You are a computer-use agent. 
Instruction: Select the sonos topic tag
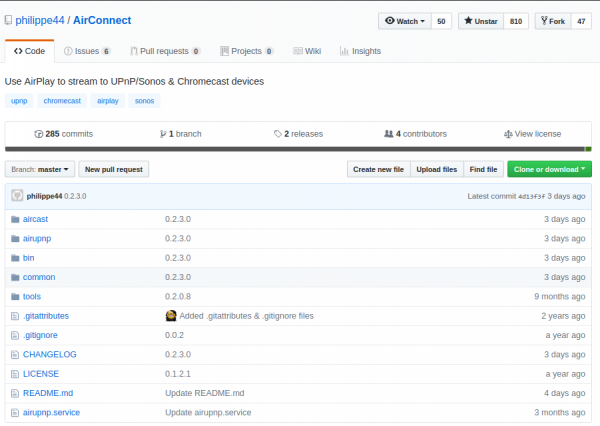click(x=144, y=101)
